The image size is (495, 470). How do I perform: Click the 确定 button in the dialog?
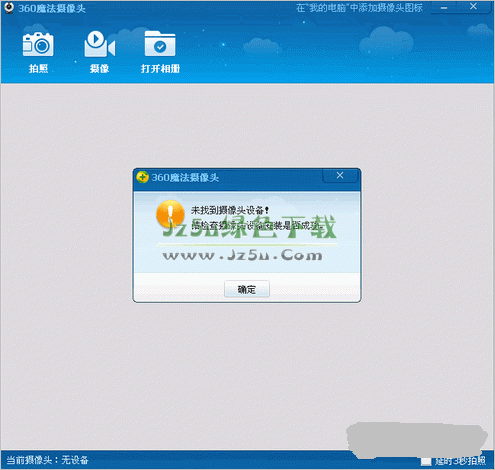coord(247,289)
